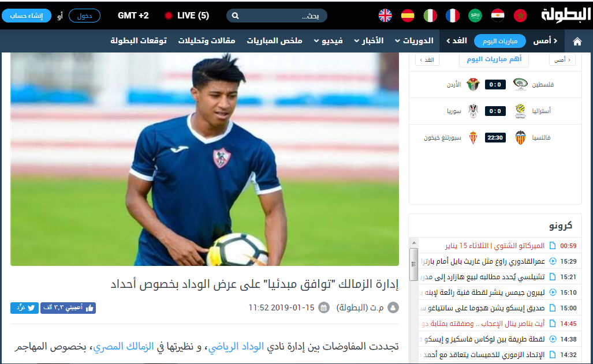
Task: Open the الوداد الرياضي article link
Action: point(236,346)
